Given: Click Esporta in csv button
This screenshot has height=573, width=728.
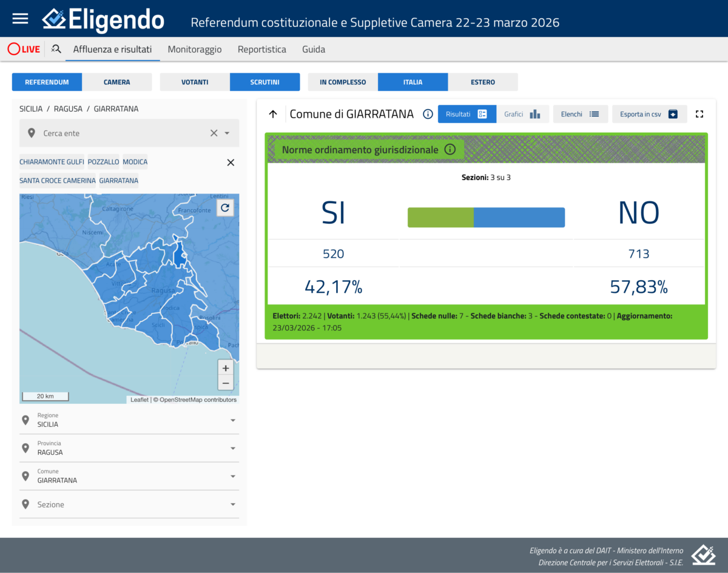Looking at the screenshot, I should pos(649,114).
